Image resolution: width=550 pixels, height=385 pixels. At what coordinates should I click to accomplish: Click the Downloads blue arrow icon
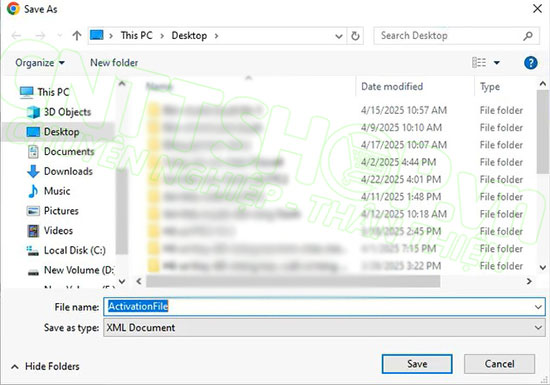[x=33, y=171]
